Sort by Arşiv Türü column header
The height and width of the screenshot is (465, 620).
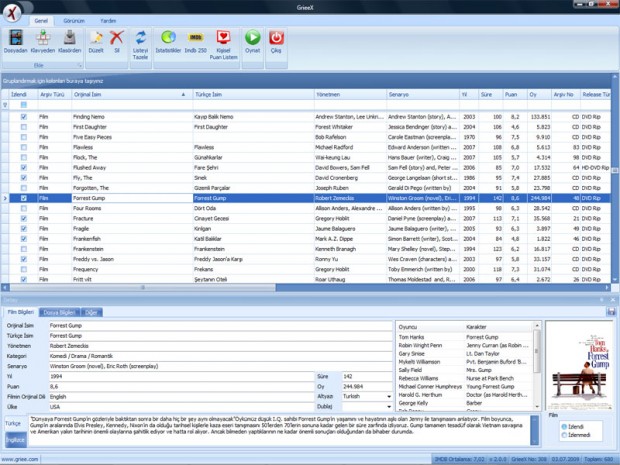click(54, 95)
